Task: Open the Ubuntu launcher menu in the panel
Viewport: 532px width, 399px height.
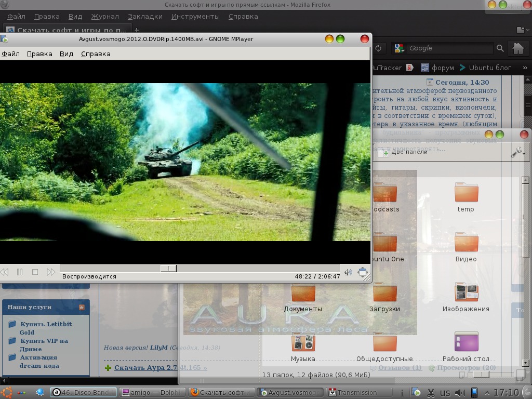Action: coord(6,393)
